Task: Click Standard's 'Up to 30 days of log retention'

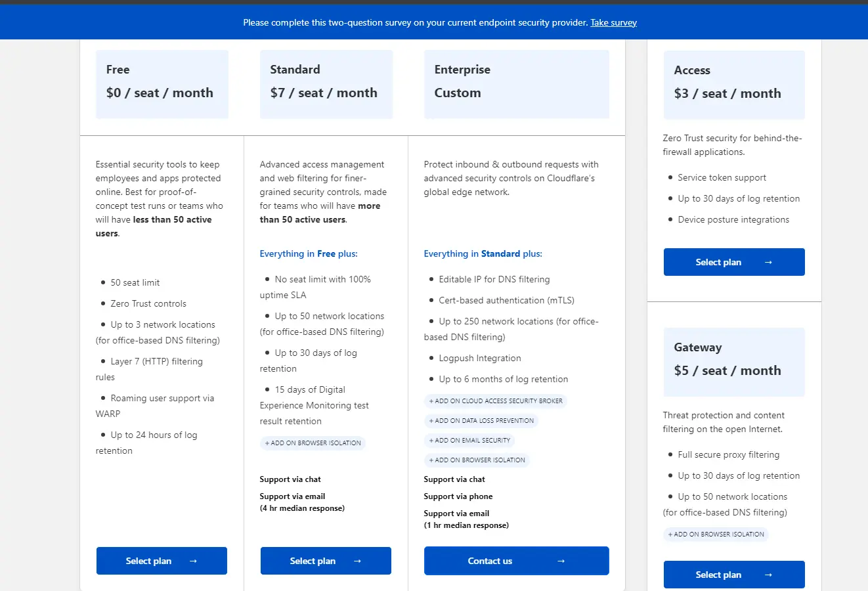Action: [309, 361]
